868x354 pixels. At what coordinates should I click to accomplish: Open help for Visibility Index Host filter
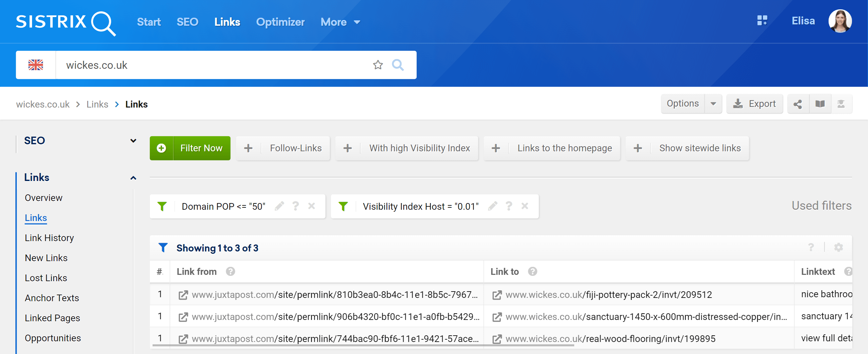(x=509, y=206)
